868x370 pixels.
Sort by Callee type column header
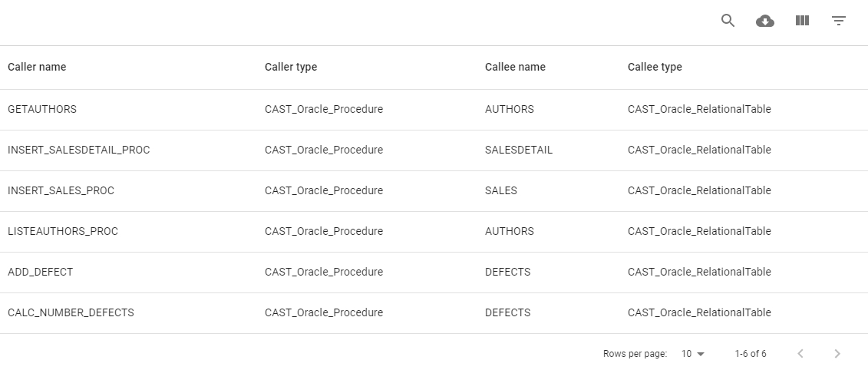tap(655, 67)
